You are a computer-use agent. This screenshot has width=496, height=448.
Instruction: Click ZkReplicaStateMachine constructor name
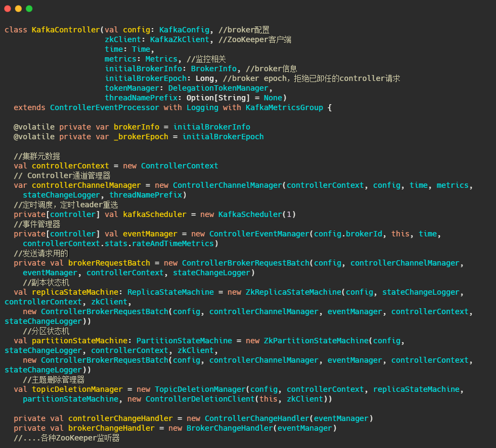tap(294, 293)
